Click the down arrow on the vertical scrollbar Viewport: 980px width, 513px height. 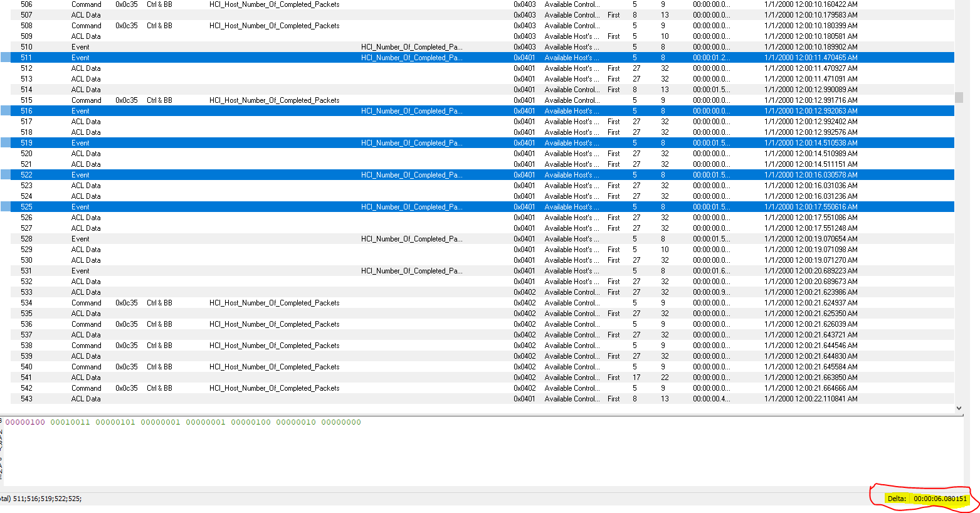959,407
